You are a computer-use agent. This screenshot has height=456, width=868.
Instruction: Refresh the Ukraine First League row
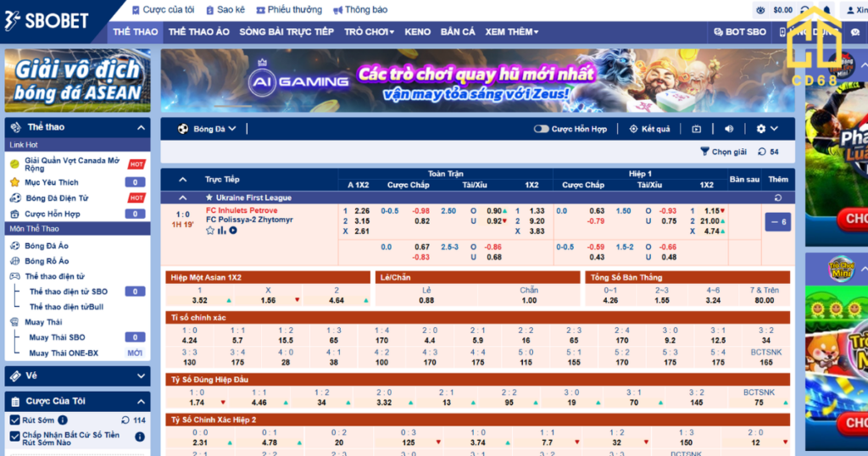tap(778, 197)
